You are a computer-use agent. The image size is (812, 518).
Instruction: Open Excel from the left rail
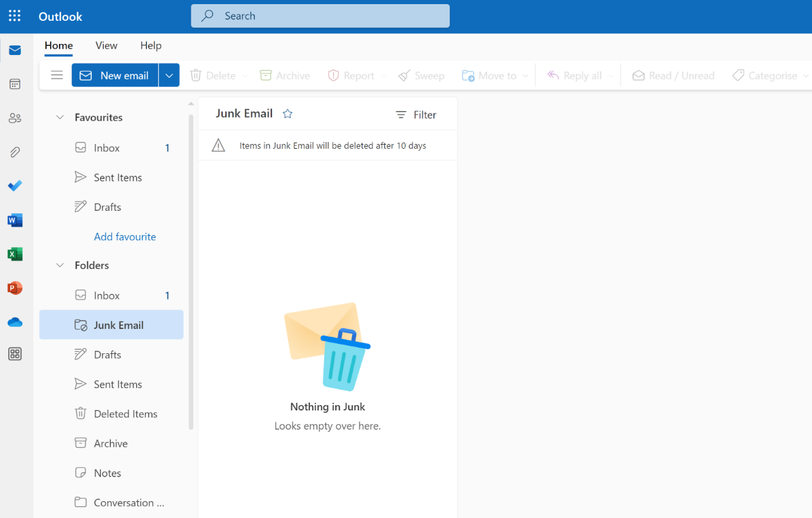click(15, 254)
